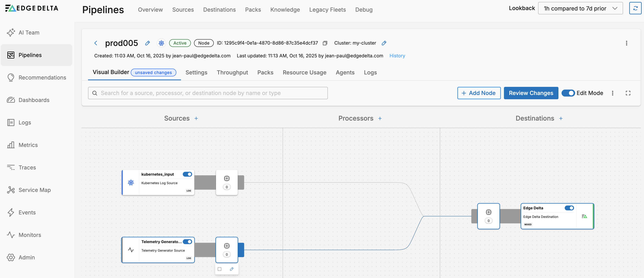The height and width of the screenshot is (278, 644).
Task: Open the Service Map page
Action: [35, 190]
